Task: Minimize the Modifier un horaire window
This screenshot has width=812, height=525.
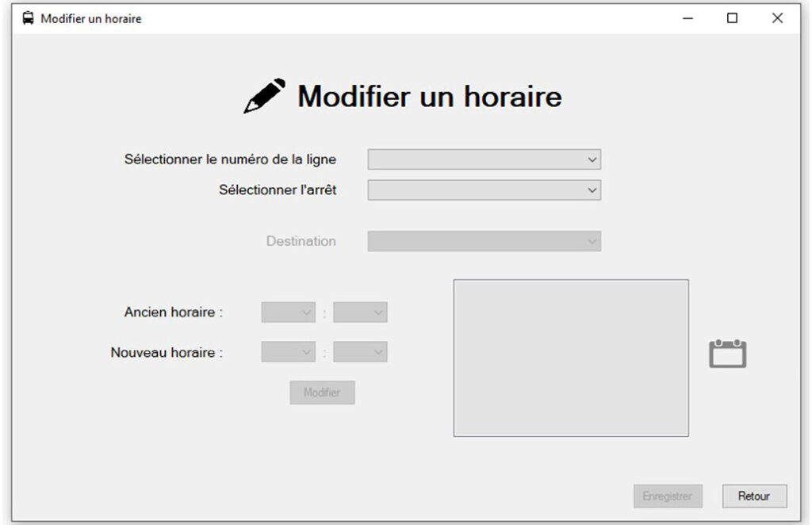Action: click(688, 18)
